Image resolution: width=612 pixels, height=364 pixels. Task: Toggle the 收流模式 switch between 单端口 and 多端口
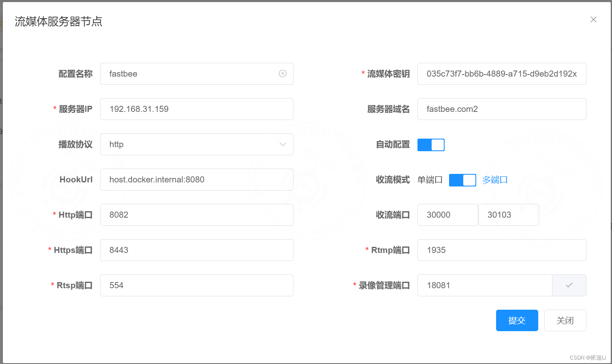pyautogui.click(x=462, y=180)
